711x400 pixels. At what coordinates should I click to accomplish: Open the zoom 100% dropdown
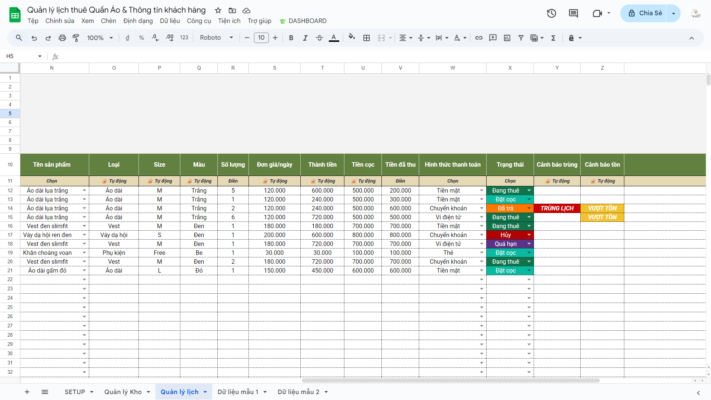pyautogui.click(x=99, y=38)
